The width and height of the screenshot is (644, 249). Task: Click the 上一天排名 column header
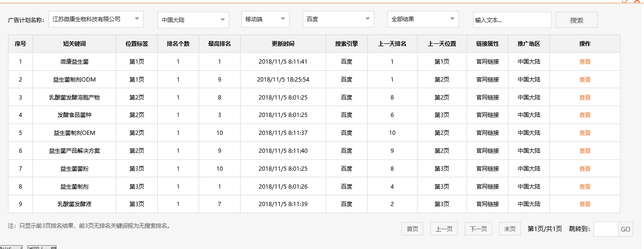392,43
